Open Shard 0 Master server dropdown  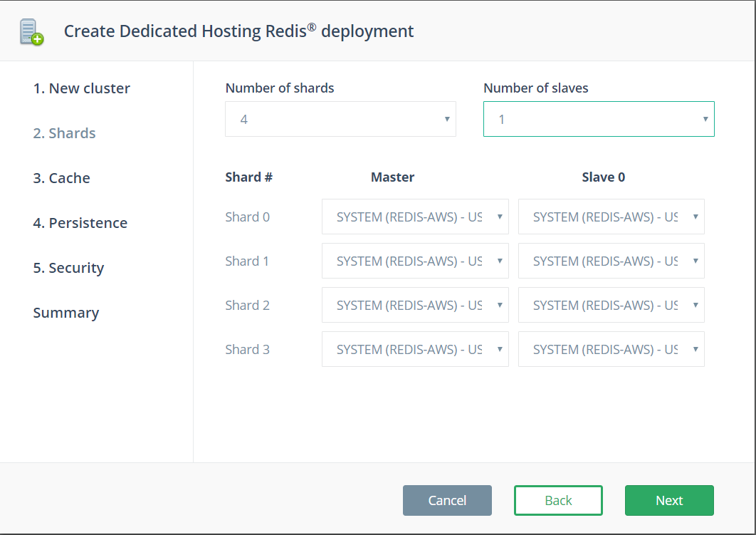pyautogui.click(x=415, y=217)
